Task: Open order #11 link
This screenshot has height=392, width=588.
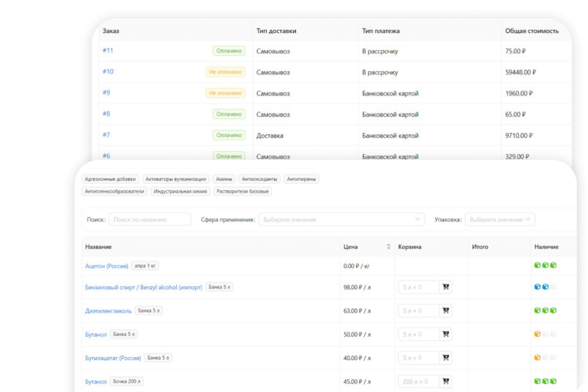Action: [x=108, y=50]
